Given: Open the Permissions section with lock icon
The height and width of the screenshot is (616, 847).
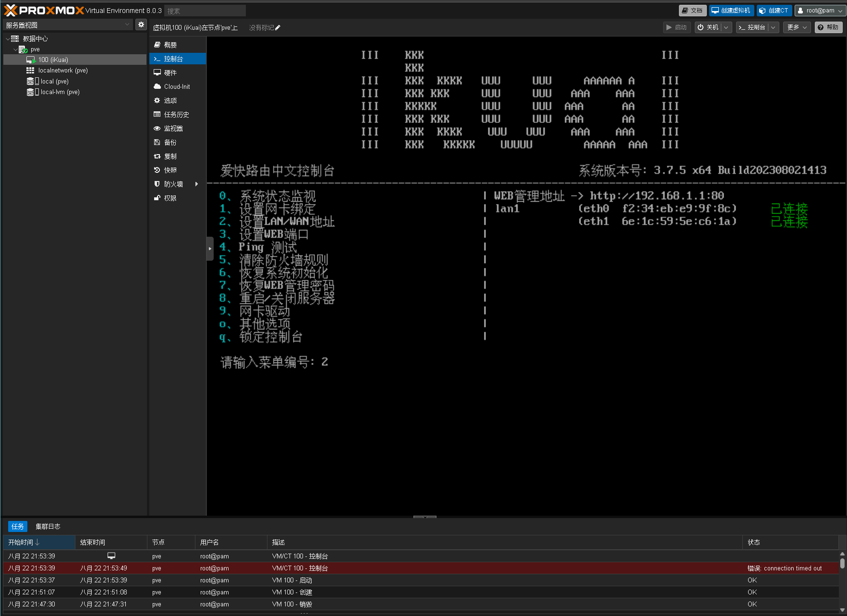Looking at the screenshot, I should point(170,198).
